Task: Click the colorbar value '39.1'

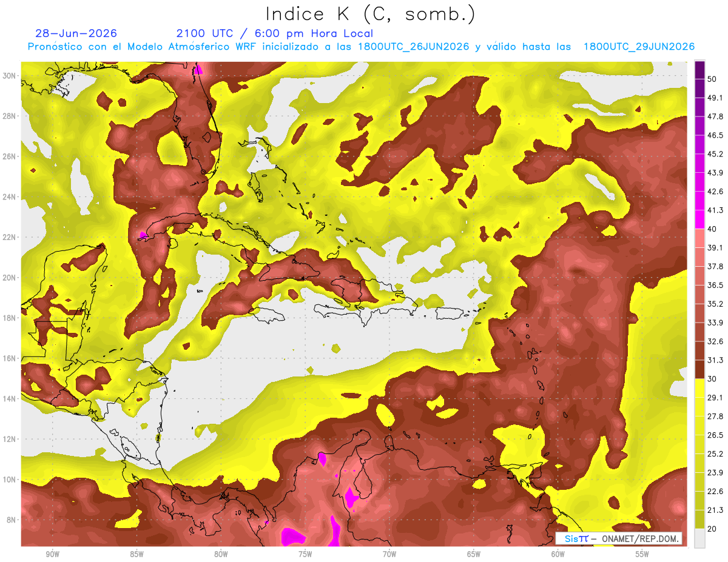Action: pyautogui.click(x=715, y=248)
